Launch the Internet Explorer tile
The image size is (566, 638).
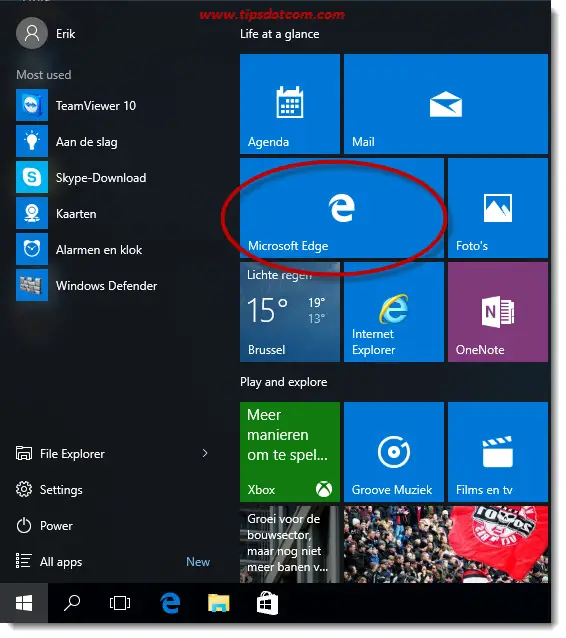394,312
